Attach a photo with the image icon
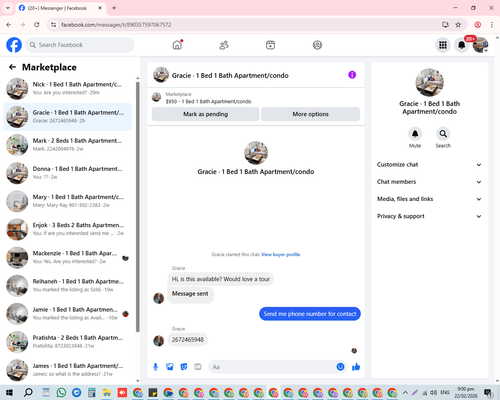Viewport: 500px width, 400px height. (170, 367)
